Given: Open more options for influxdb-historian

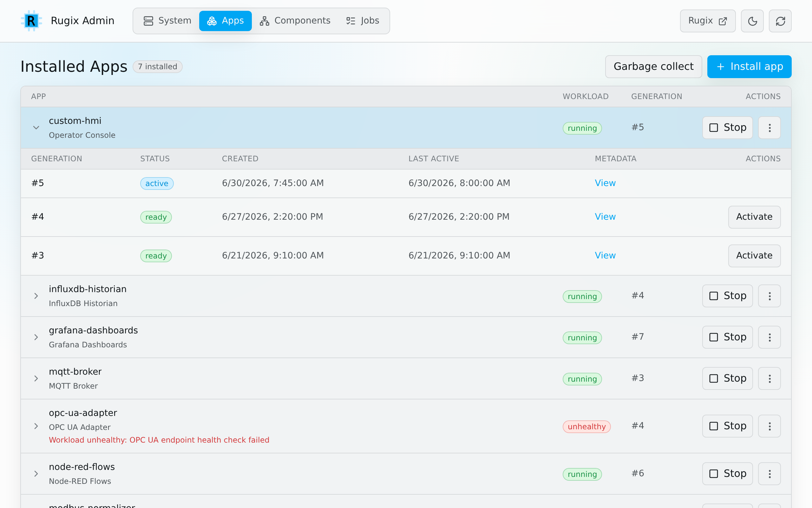Looking at the screenshot, I should (769, 296).
